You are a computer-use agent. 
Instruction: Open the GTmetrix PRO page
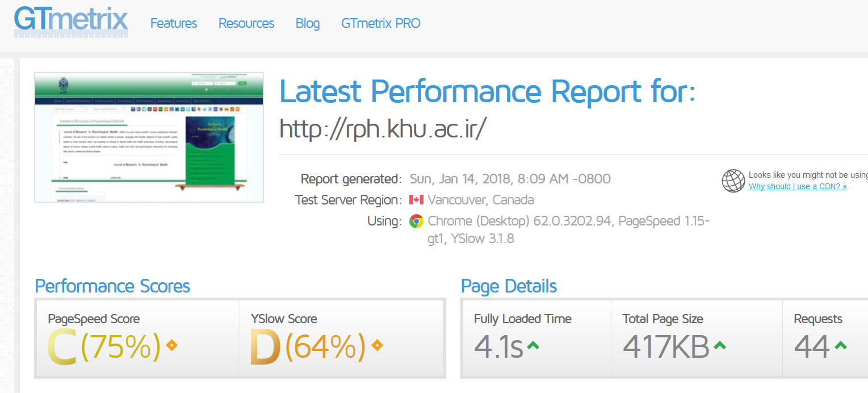(x=381, y=23)
